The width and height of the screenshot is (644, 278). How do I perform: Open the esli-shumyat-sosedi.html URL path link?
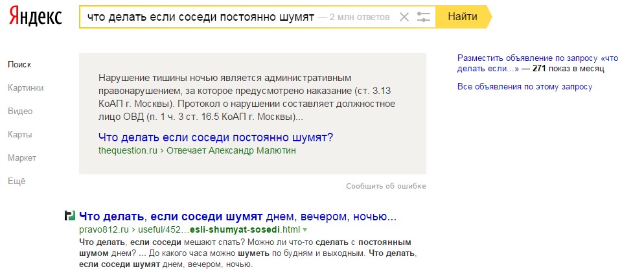click(x=220, y=229)
